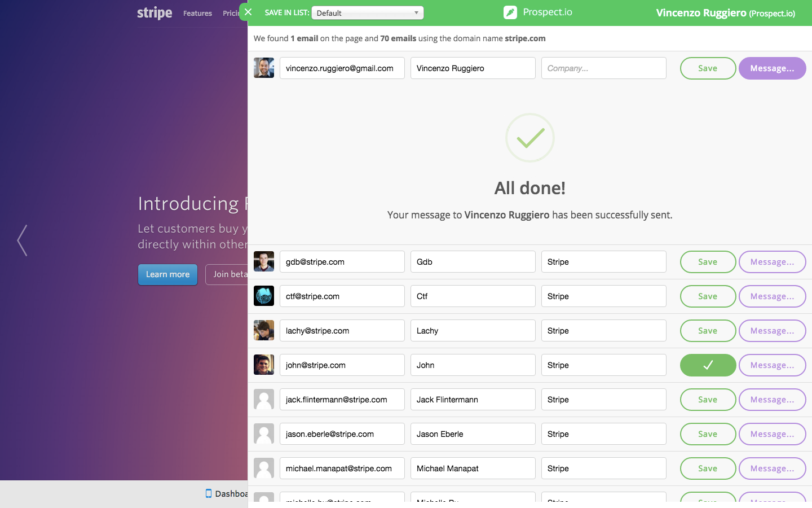812x508 pixels.
Task: Edit the Jason Eberle name field
Action: point(473,434)
